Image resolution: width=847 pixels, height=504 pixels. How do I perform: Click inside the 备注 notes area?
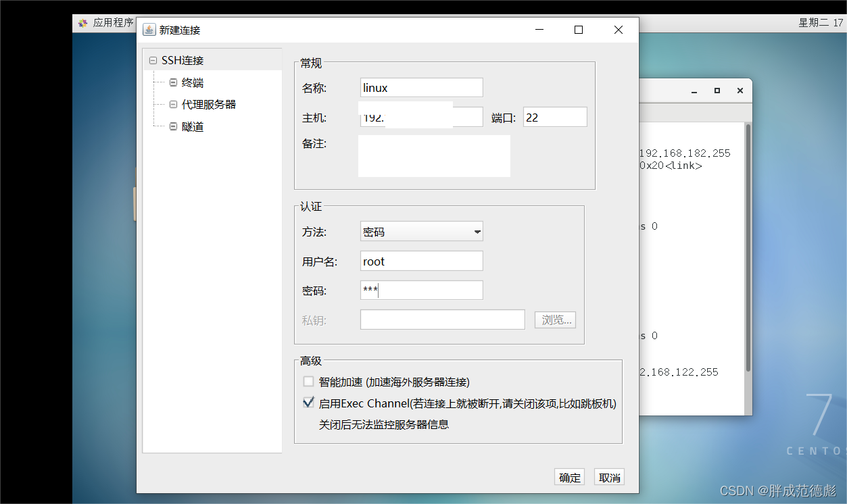tap(435, 156)
